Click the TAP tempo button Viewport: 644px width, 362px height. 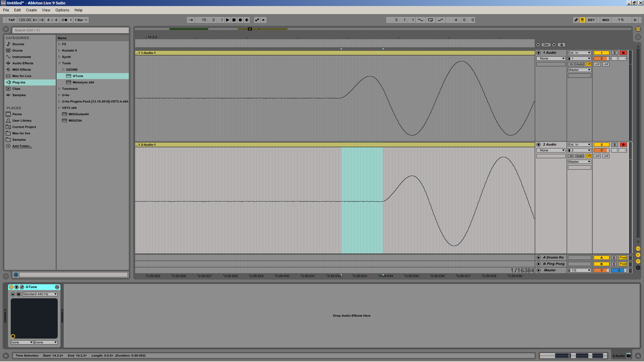pyautogui.click(x=12, y=20)
